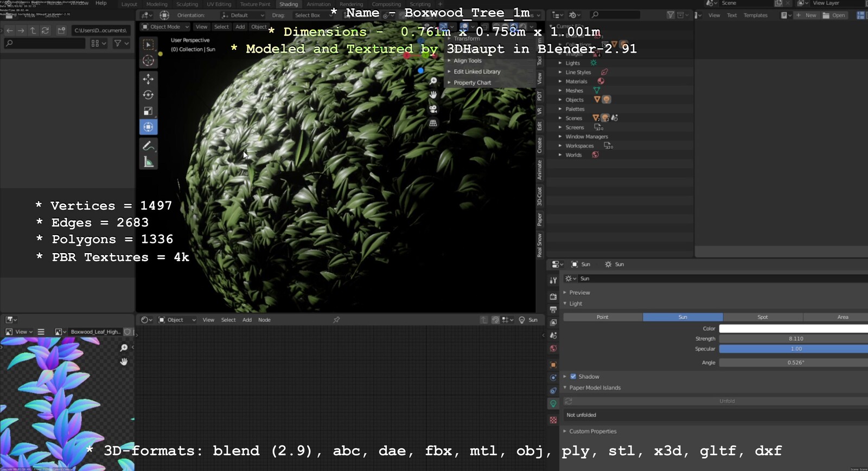
Task: Open View Layer properties tab icon
Action: tap(553, 322)
